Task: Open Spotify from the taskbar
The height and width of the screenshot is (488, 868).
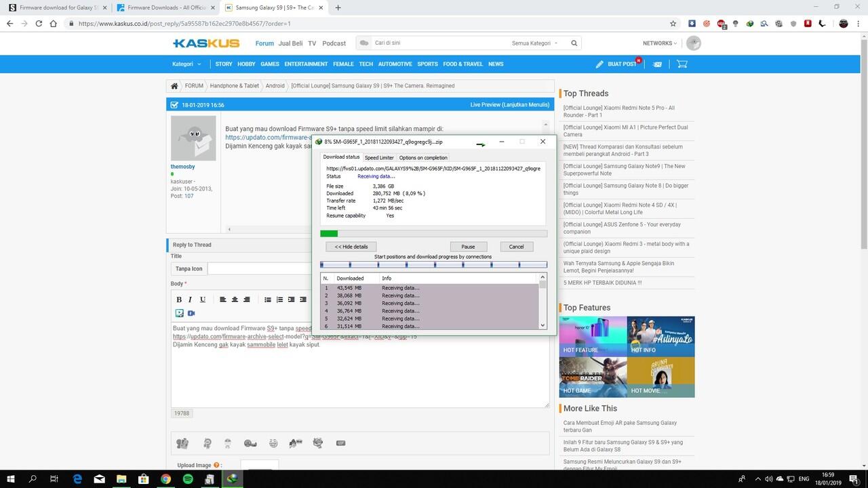Action: (188, 479)
